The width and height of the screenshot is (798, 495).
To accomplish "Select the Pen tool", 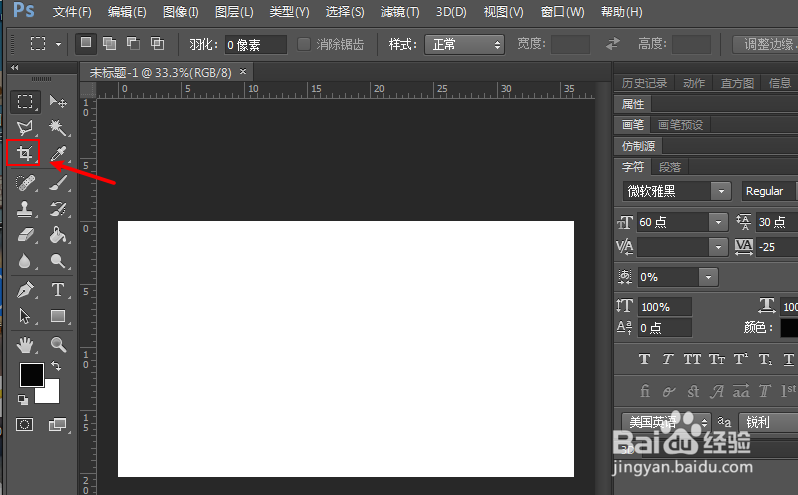I will tap(24, 290).
